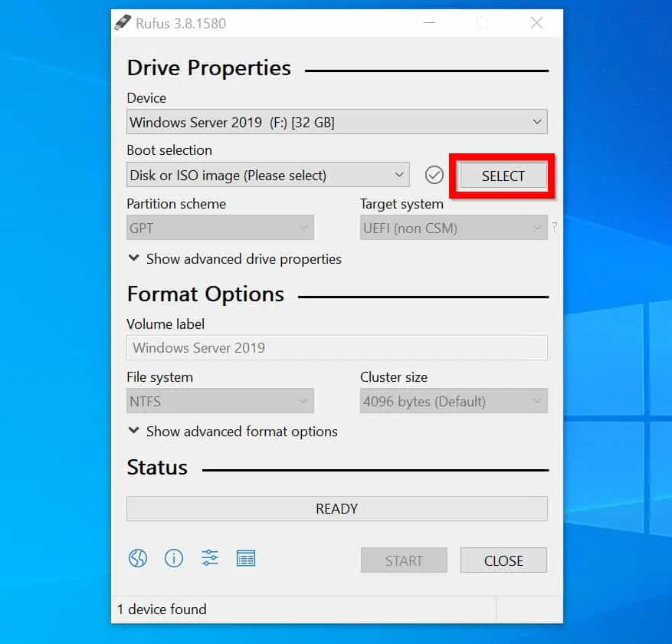Open the Partition scheme GPT dropdown
672x644 pixels.
coord(220,228)
